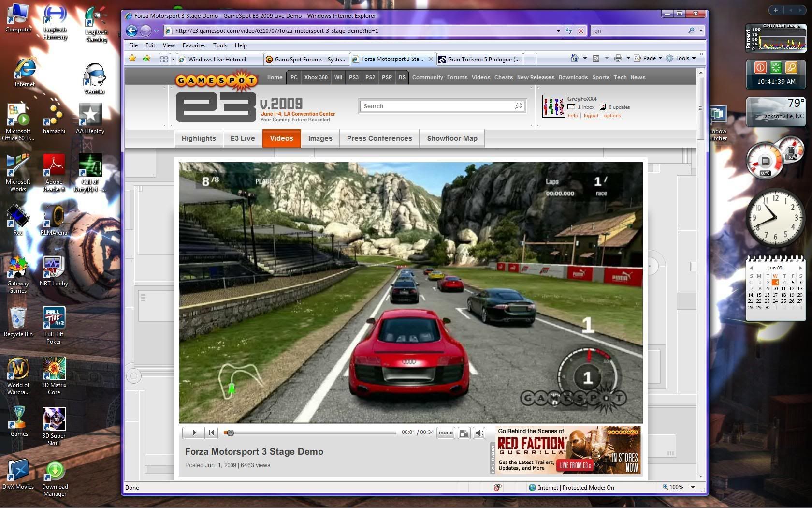This screenshot has height=508, width=812.
Task: Open the Highlights tab on E3 page
Action: tap(199, 138)
